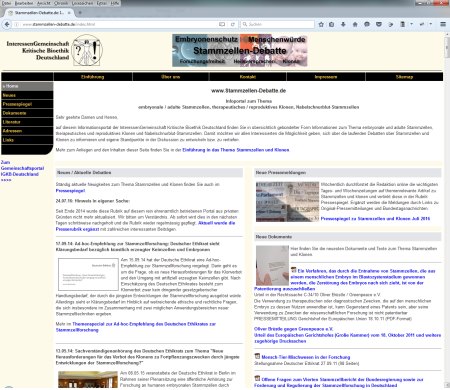
Task: Click the Ethikrat document thumbnail image
Action: click(88, 274)
